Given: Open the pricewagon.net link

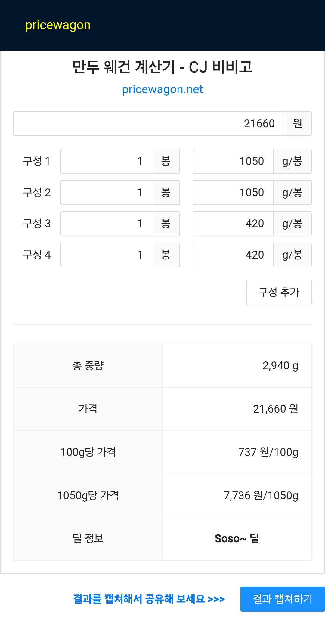Looking at the screenshot, I should [162, 89].
